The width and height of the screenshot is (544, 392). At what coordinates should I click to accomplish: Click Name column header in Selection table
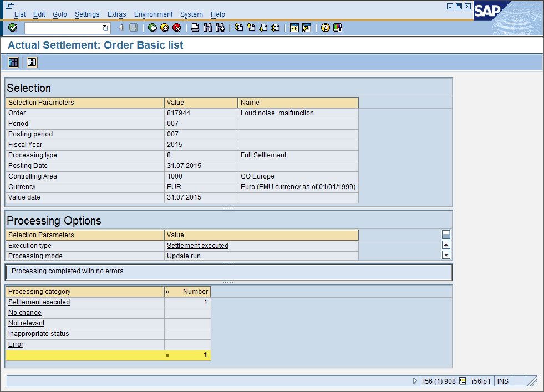[298, 103]
